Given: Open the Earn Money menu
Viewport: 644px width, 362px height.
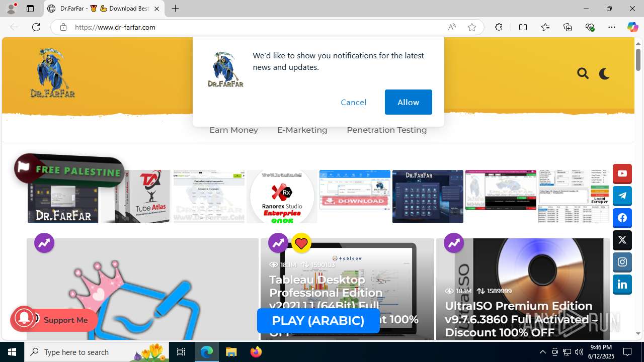Looking at the screenshot, I should (233, 130).
